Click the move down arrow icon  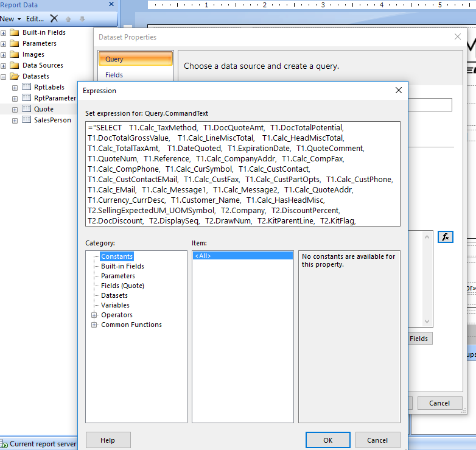[x=82, y=19]
